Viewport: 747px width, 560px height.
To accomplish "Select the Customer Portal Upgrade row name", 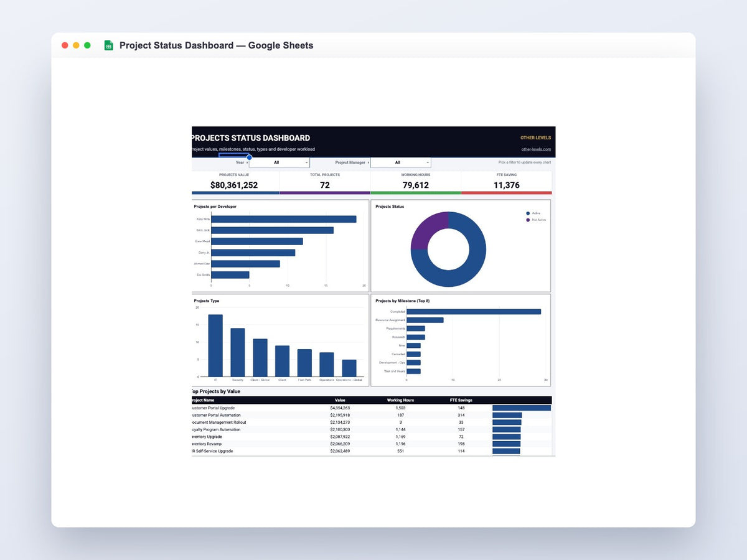I will pyautogui.click(x=214, y=408).
